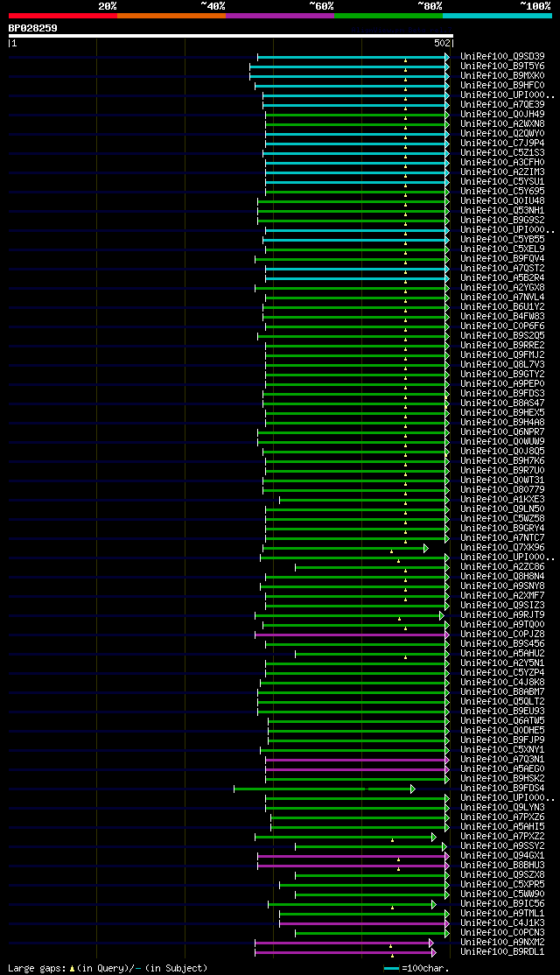560x975 pixels.
Task: Select the UniRef100_B9H4A8 label
Action: point(502,422)
